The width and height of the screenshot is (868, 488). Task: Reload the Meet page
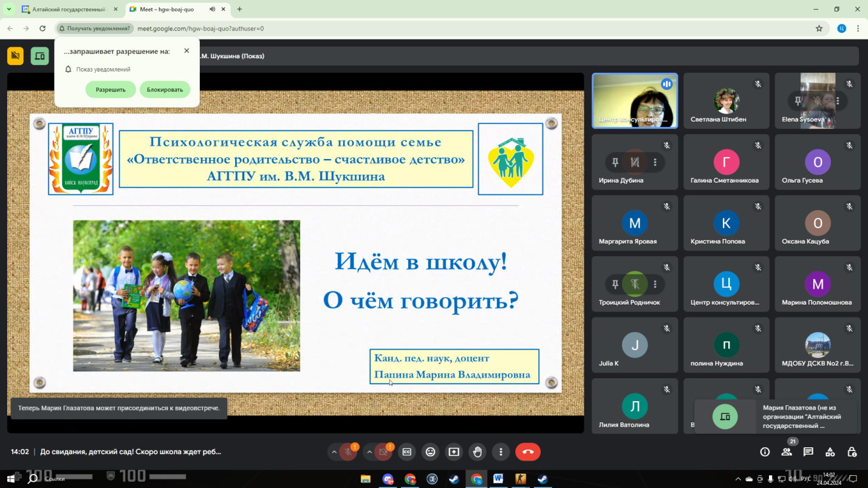pyautogui.click(x=43, y=29)
